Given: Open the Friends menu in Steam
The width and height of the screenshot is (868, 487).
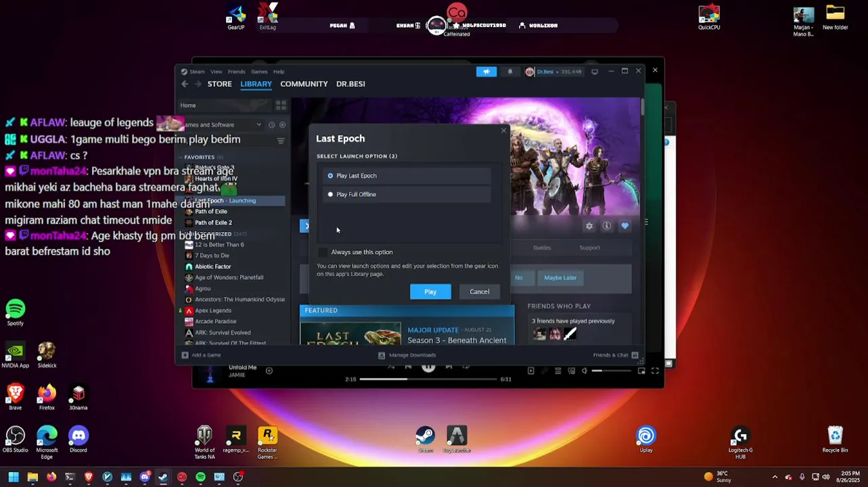Looking at the screenshot, I should pos(237,72).
